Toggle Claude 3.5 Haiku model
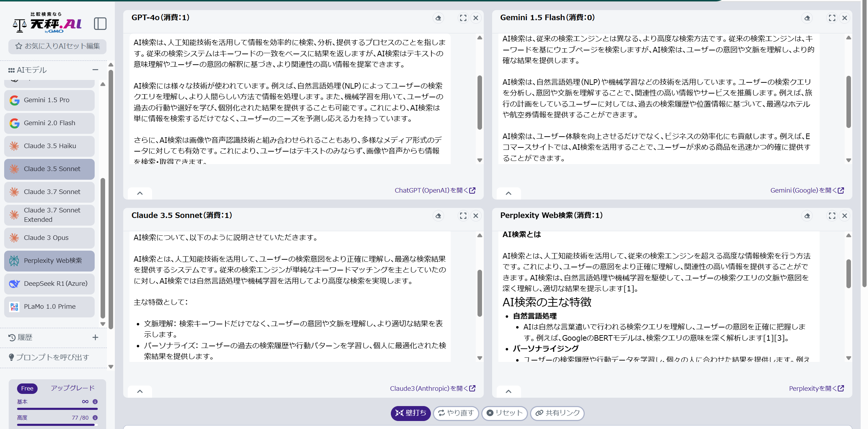This screenshot has height=429, width=868. pyautogui.click(x=49, y=146)
